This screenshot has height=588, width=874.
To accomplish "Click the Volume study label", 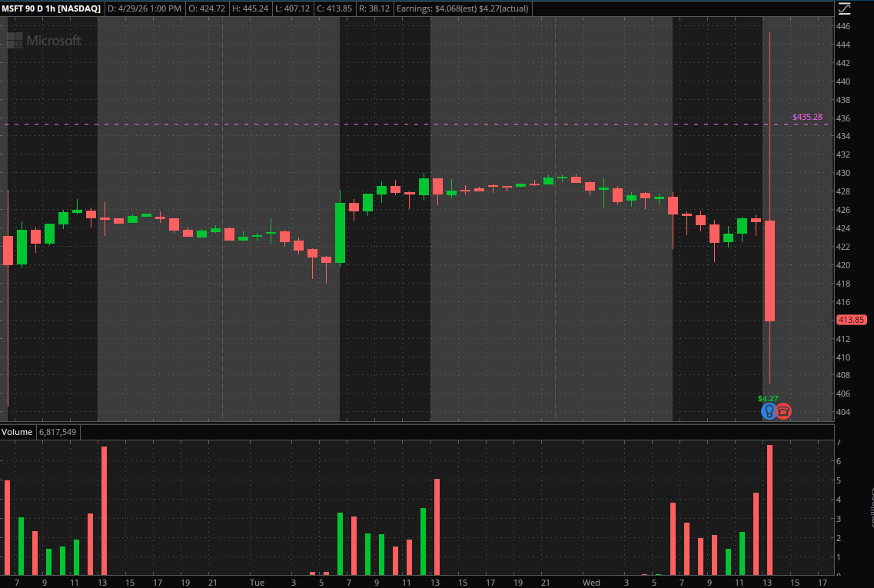I will click(17, 432).
